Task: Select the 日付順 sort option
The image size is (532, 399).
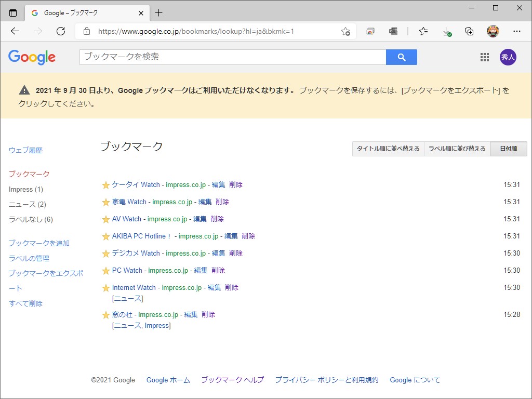Action: pos(508,149)
